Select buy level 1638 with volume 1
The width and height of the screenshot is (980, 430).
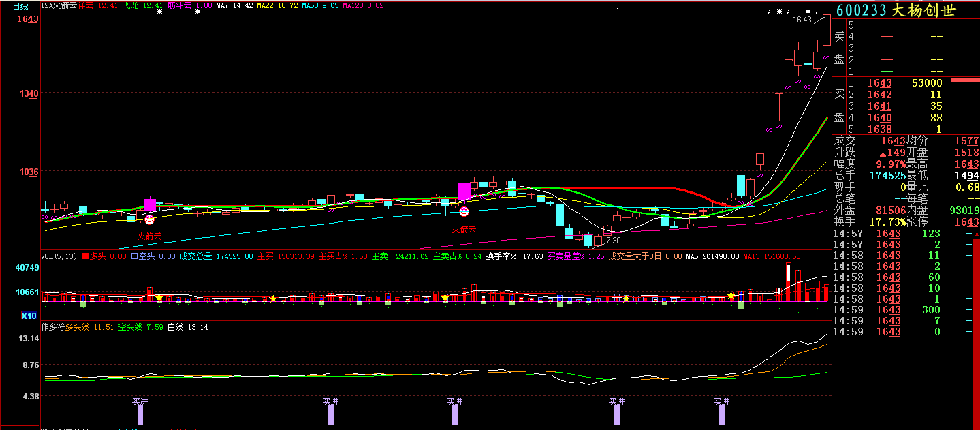(906, 129)
